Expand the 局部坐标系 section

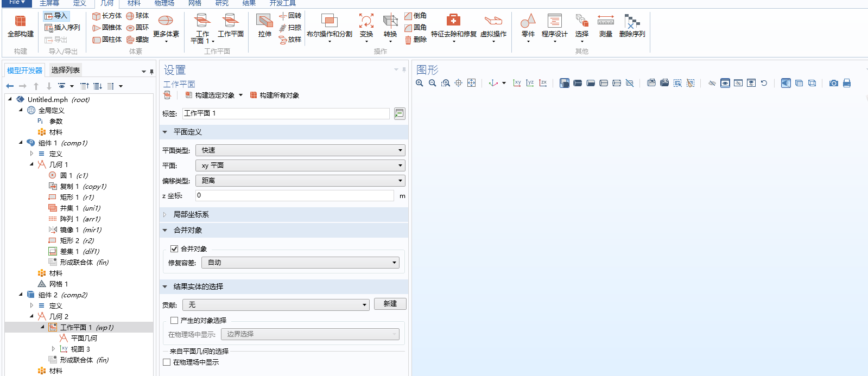(165, 214)
